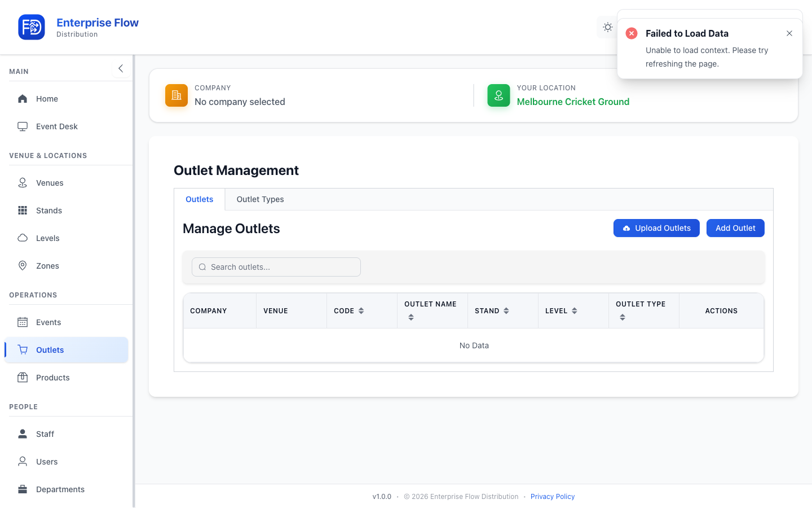Open Home from the sidebar
Viewport: 812px width, 508px height.
coord(66,99)
